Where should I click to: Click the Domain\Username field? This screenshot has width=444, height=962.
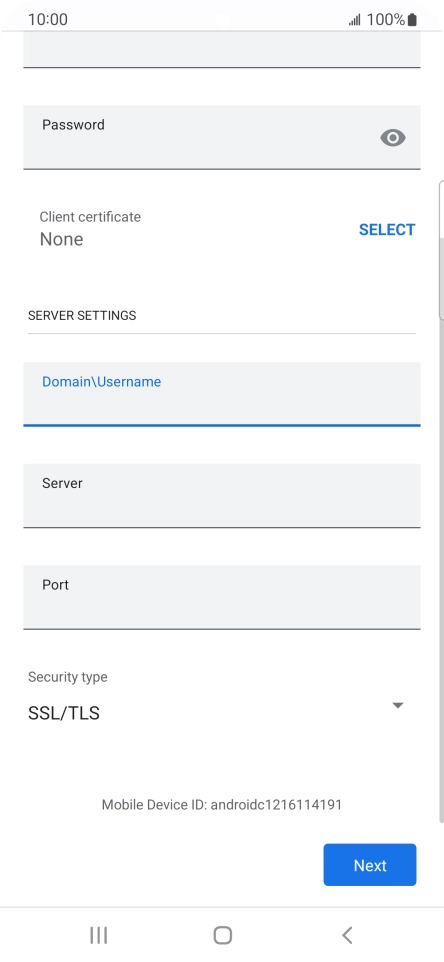pos(222,394)
